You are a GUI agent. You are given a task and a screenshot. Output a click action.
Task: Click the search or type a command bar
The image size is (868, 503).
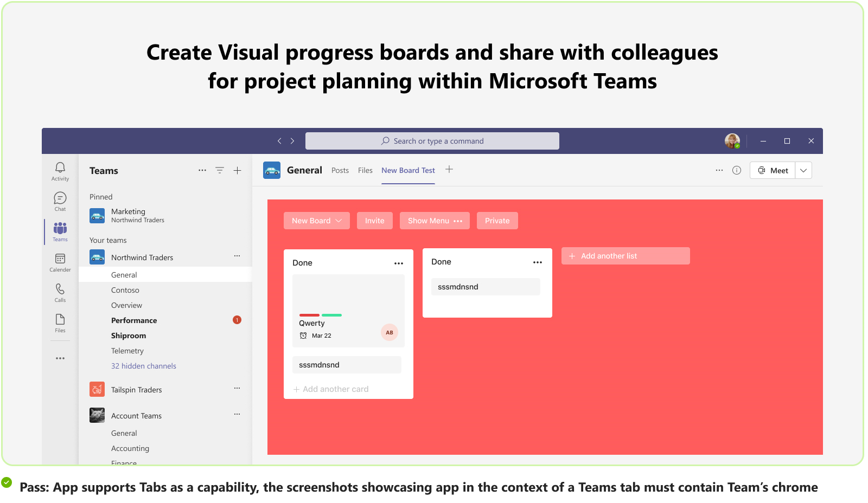432,140
